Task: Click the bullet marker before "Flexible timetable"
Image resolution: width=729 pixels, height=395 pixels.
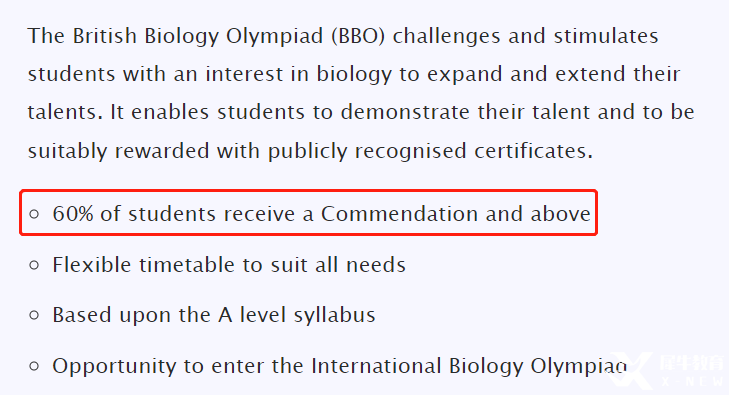Action: coord(34,265)
